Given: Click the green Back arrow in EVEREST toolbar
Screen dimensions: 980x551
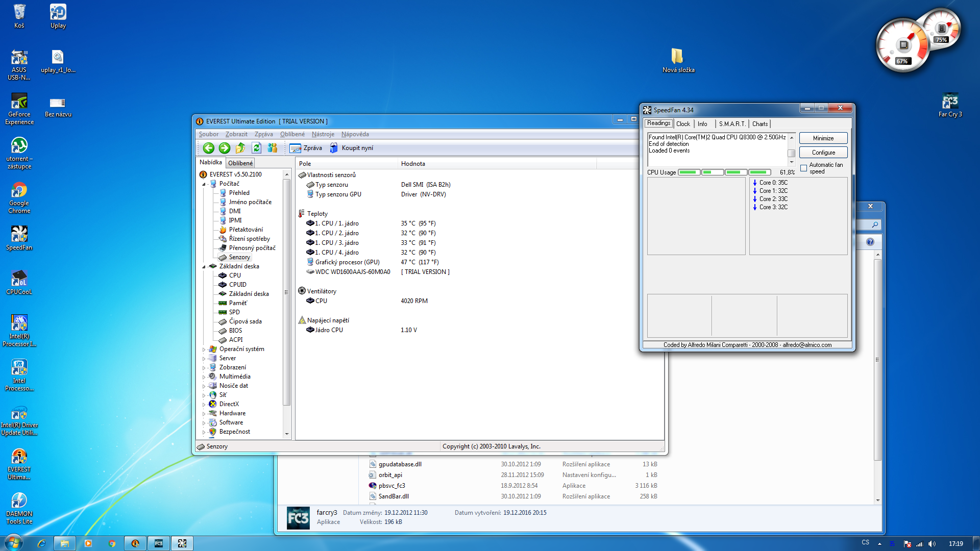Looking at the screenshot, I should [208, 148].
